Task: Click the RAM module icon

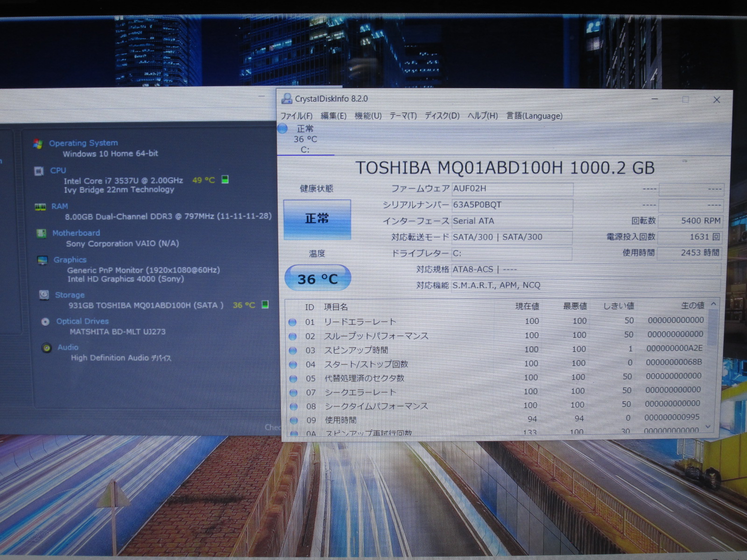Action: (41, 207)
